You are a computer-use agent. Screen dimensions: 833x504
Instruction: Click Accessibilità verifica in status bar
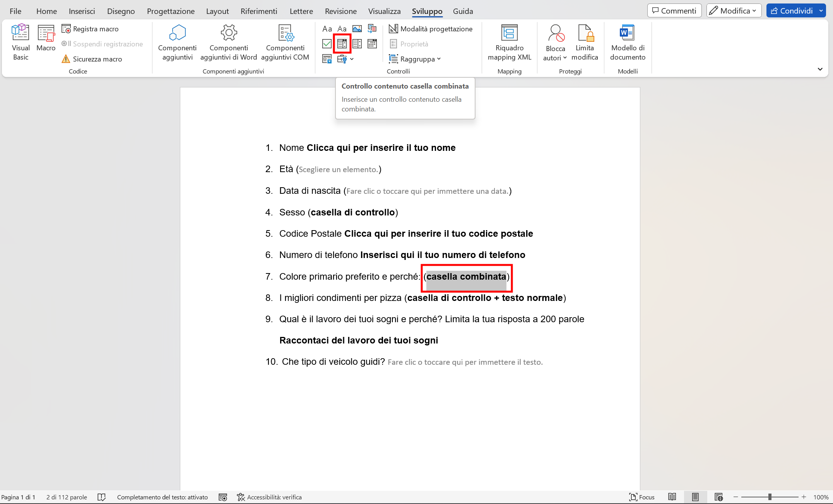coord(269,497)
